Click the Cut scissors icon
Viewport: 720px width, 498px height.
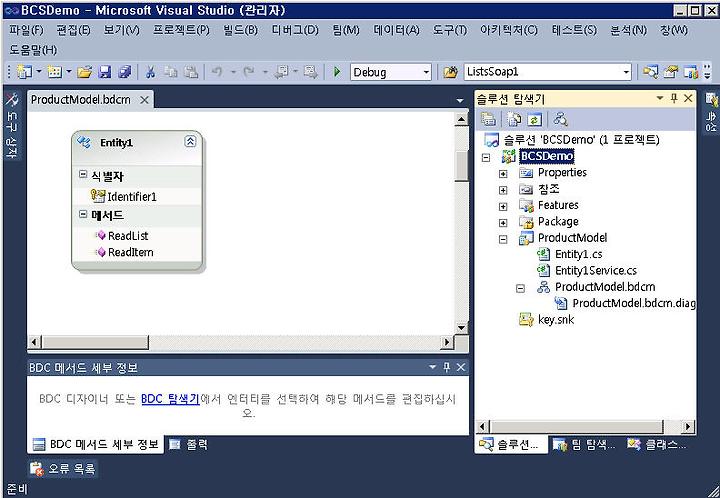pos(150,72)
